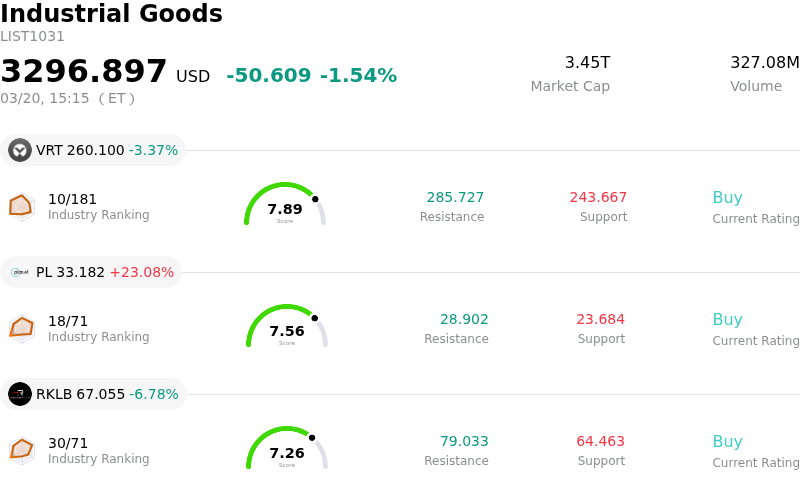
Task: Click the 7.89 score gauge
Action: (x=285, y=206)
